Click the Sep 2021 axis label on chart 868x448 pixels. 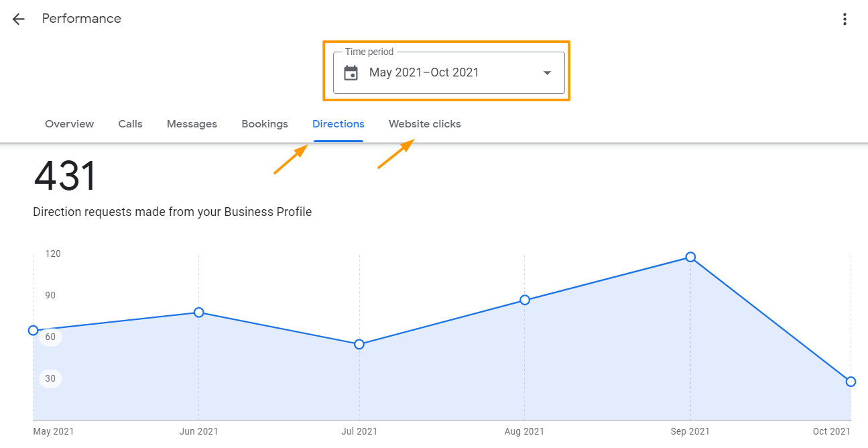point(690,431)
